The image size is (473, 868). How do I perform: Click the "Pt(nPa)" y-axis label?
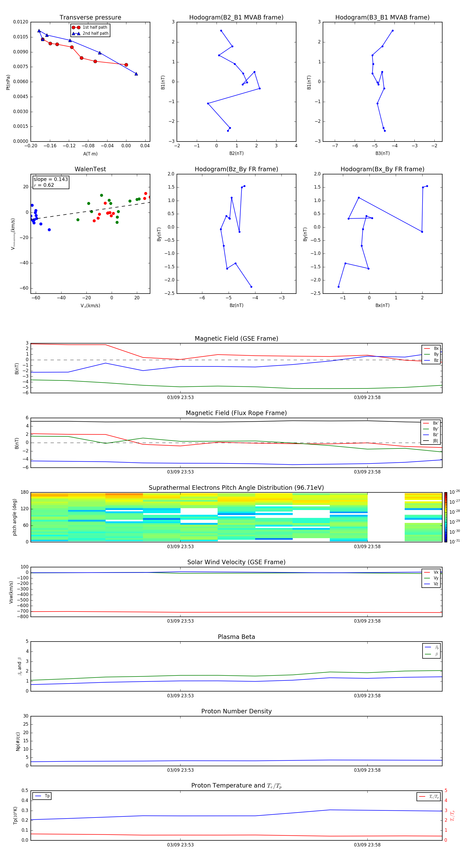pyautogui.click(x=8, y=82)
